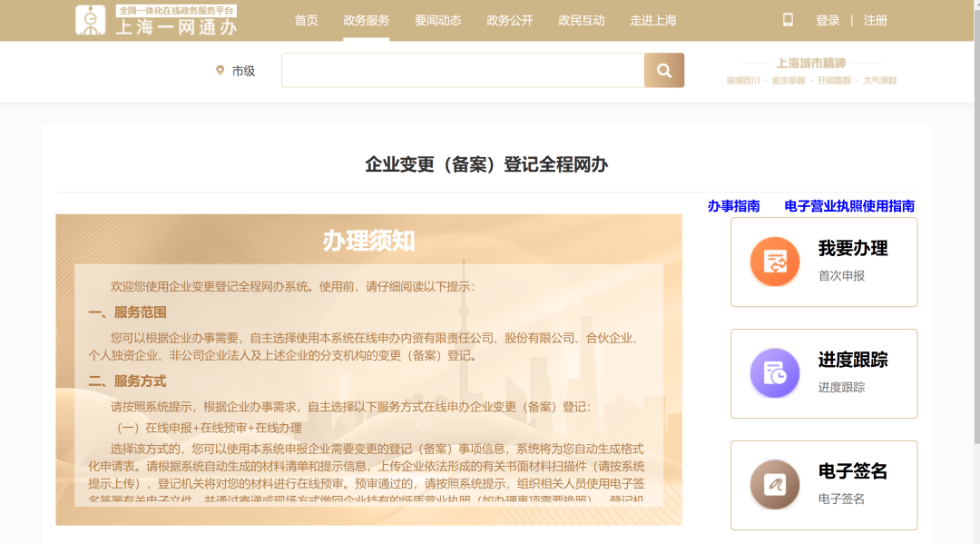Select the 政务服务 navigation tab
This screenshot has width=980, height=544.
(367, 20)
